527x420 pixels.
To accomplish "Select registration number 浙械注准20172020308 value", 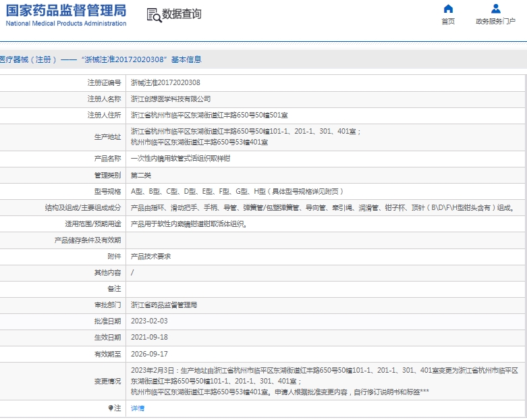I will 165,83.
